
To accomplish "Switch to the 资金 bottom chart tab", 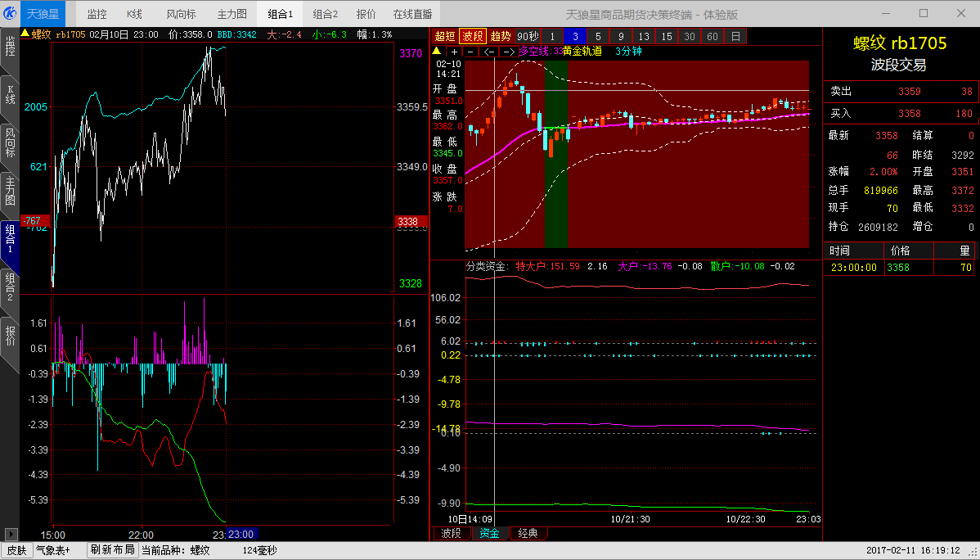I will [x=489, y=534].
